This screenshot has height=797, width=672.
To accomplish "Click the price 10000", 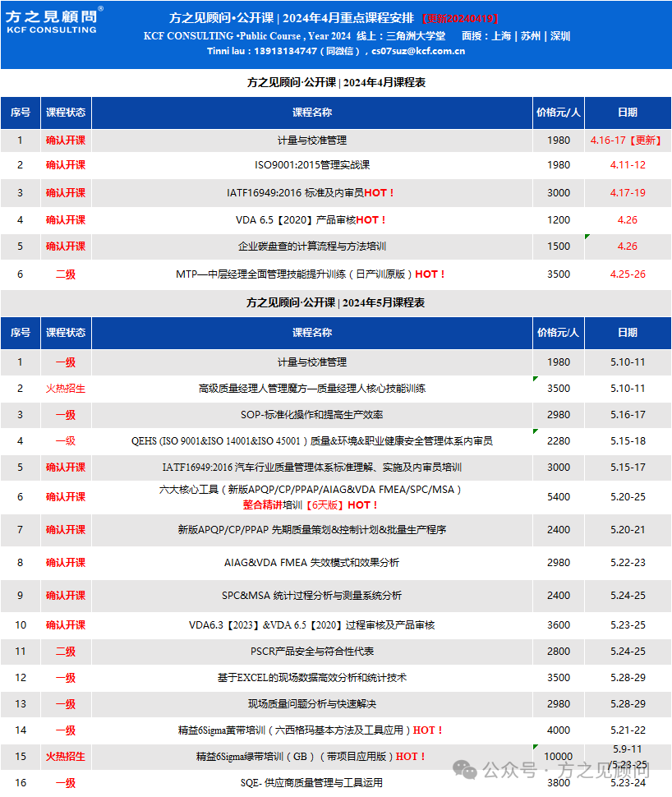I will coord(559,757).
